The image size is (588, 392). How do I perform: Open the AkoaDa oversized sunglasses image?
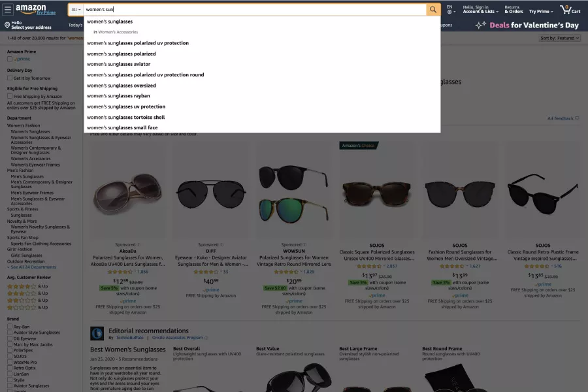point(128,193)
